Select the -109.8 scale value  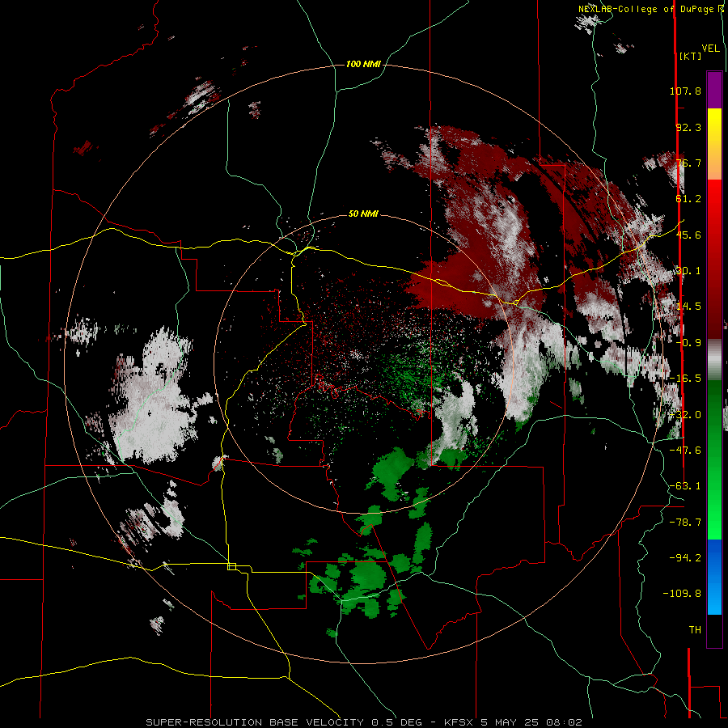682,594
